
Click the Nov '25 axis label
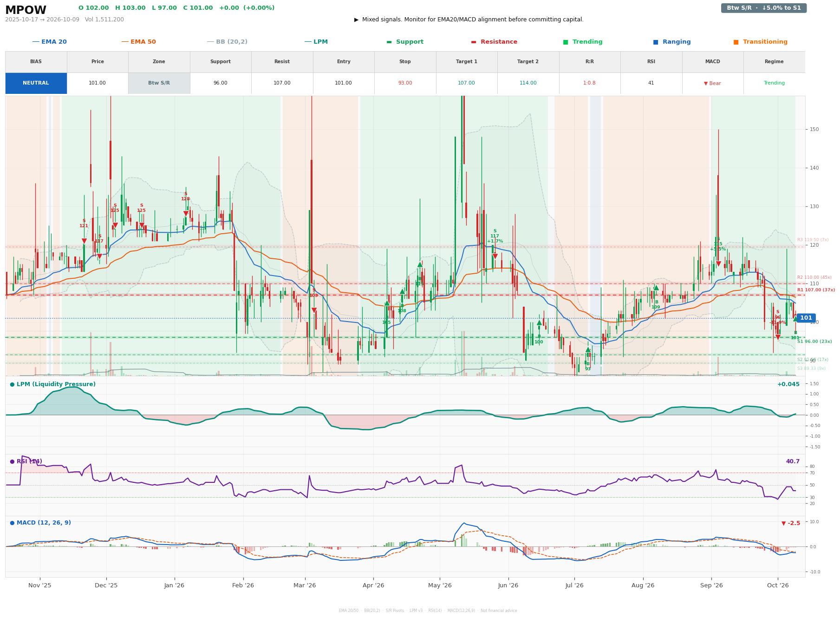[x=40, y=585]
